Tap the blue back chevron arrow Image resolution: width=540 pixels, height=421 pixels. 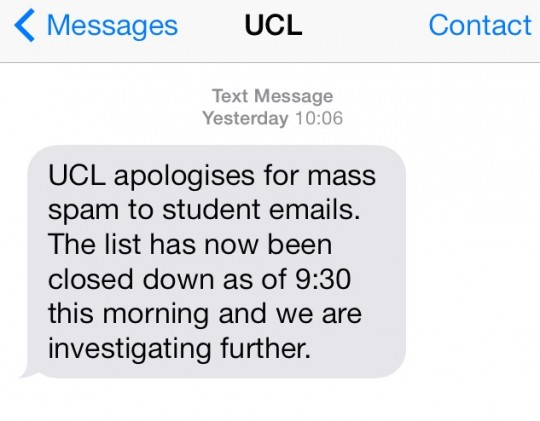[x=24, y=25]
